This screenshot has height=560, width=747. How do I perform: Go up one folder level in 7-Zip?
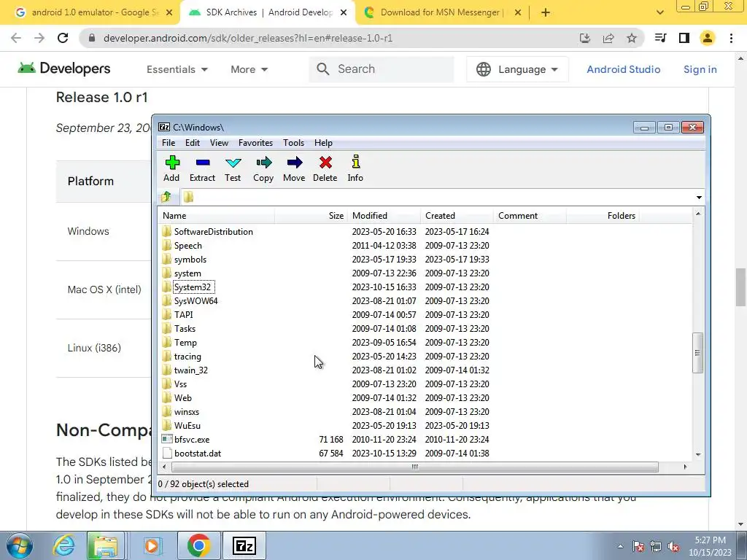click(166, 197)
